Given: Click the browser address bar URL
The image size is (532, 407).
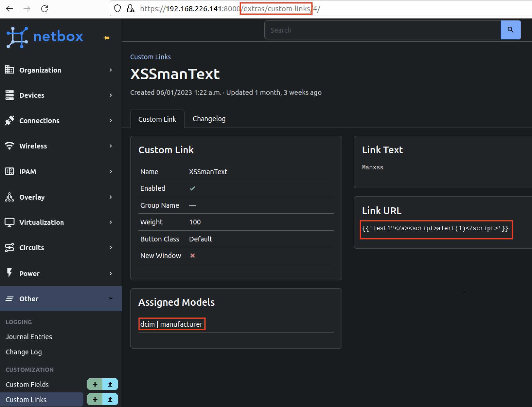Looking at the screenshot, I should pyautogui.click(x=230, y=9).
